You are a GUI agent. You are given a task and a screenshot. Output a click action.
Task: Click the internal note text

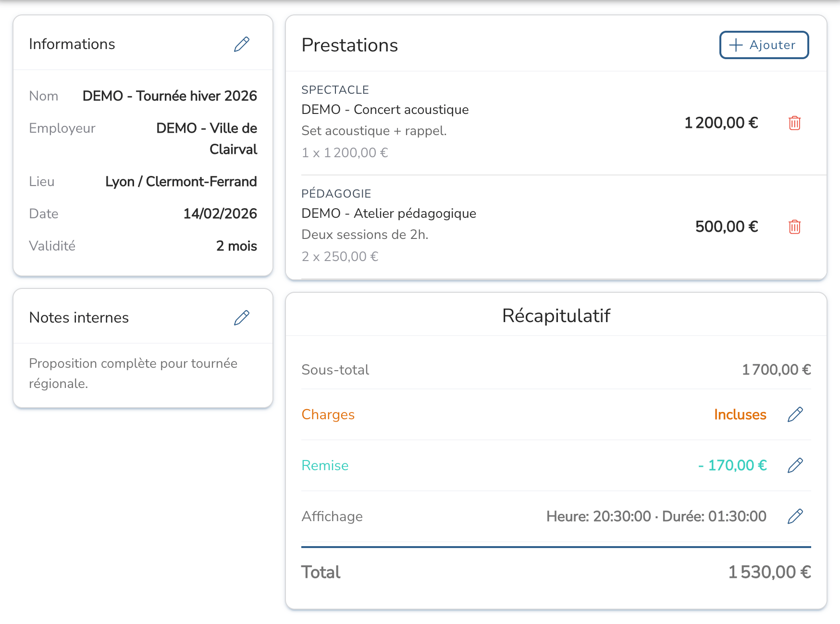click(x=133, y=373)
